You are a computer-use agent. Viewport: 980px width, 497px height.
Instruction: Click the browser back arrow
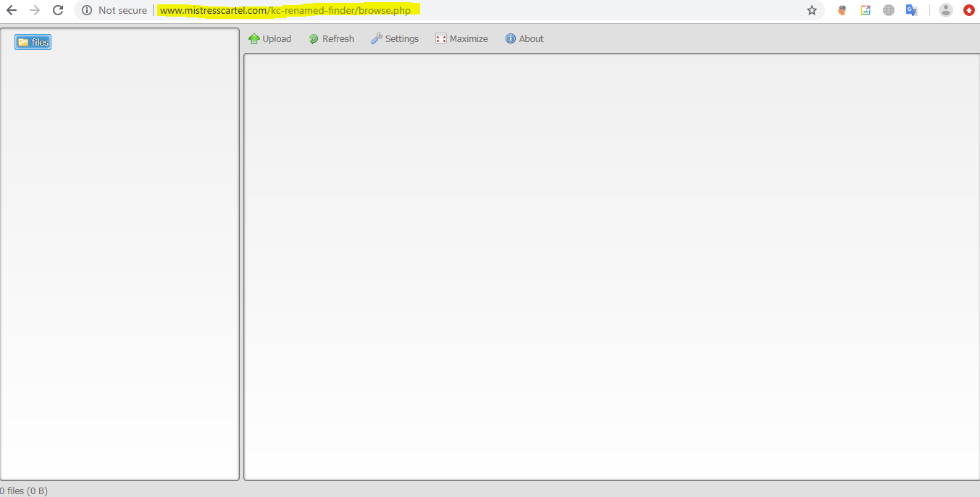(11, 10)
